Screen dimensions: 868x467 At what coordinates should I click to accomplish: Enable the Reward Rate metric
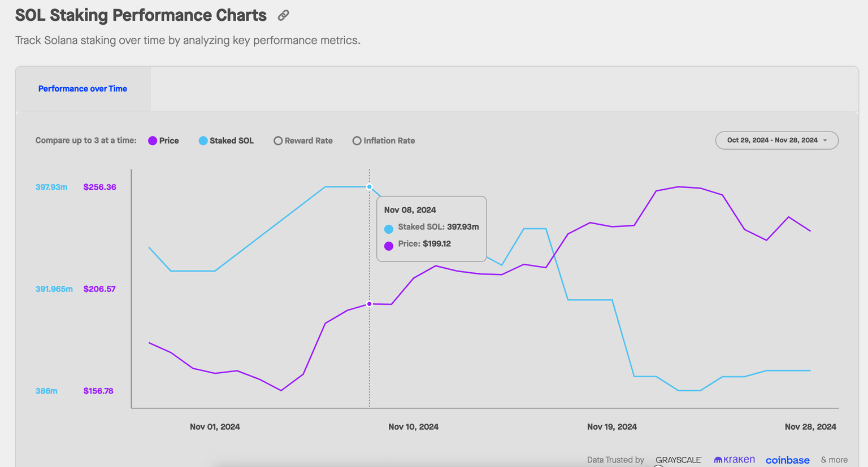303,141
